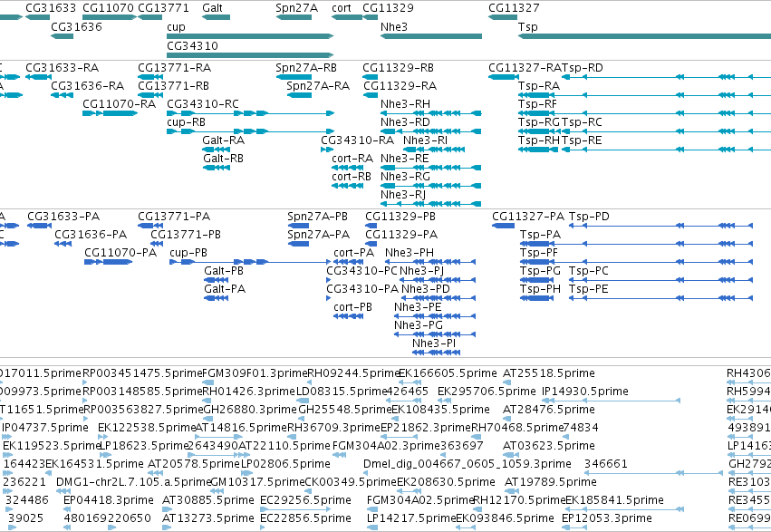
Task: Select the CG13771 gene label
Action: point(163,8)
